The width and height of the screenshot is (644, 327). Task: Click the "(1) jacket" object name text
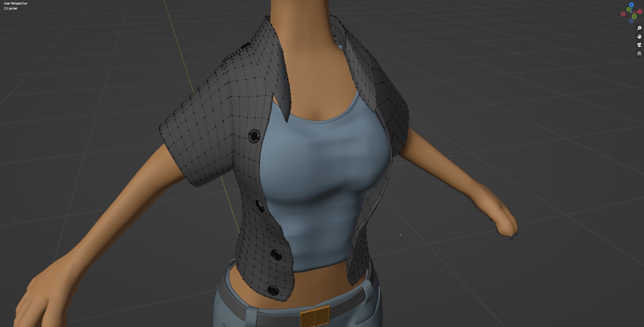tap(11, 8)
